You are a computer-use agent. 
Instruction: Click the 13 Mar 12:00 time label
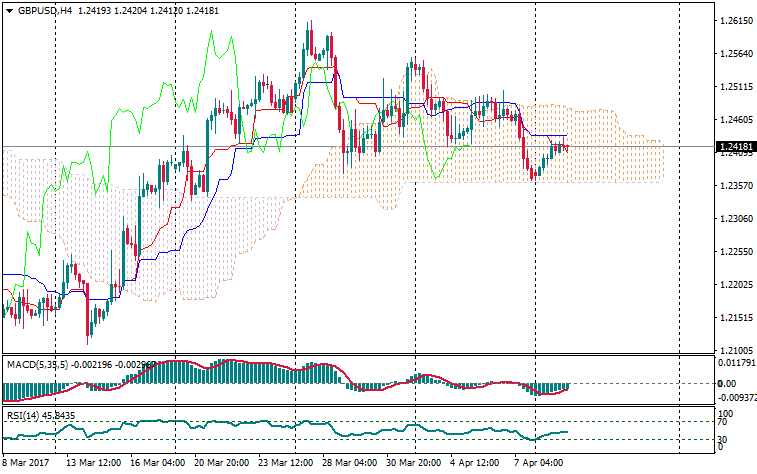[94, 464]
